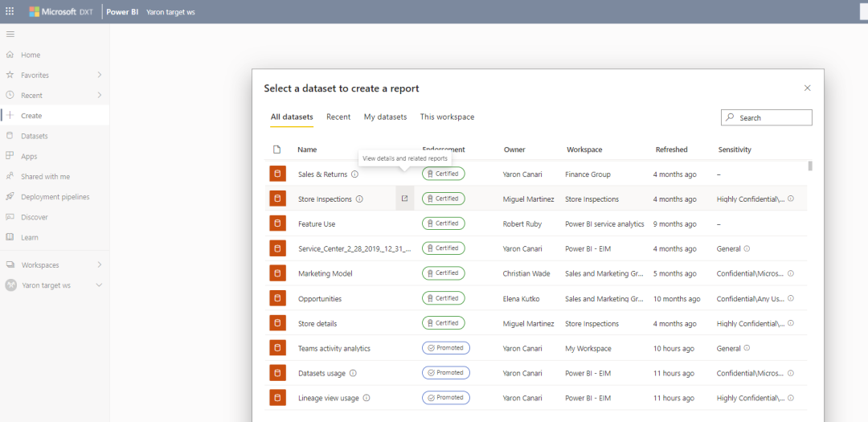The image size is (868, 422).
Task: Expand the Favorites flyout chevron
Action: [100, 75]
